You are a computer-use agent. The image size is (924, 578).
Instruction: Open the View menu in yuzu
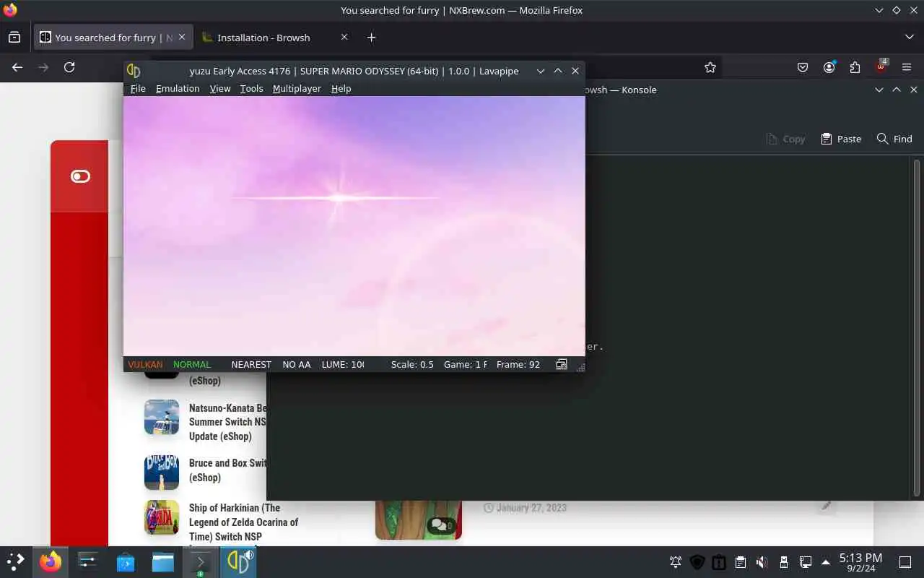[x=220, y=88]
